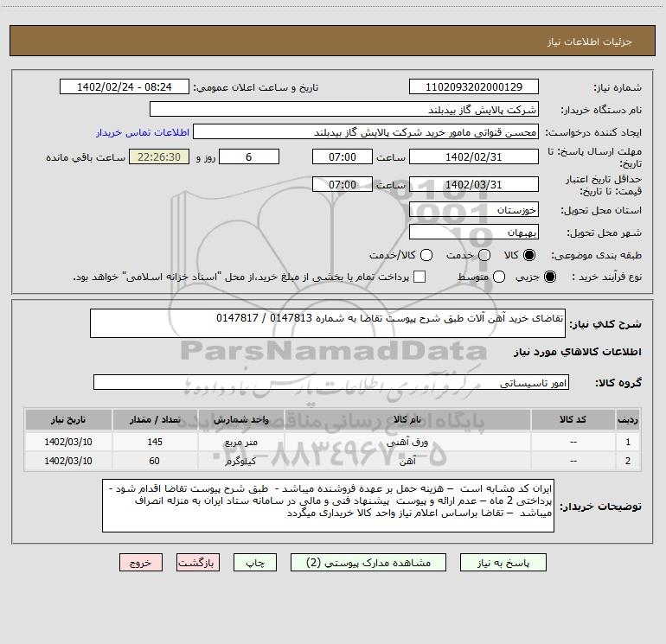Click the announcement date field 1402/02/24 - 08:24
This screenshot has height=644, width=666.
(124, 86)
